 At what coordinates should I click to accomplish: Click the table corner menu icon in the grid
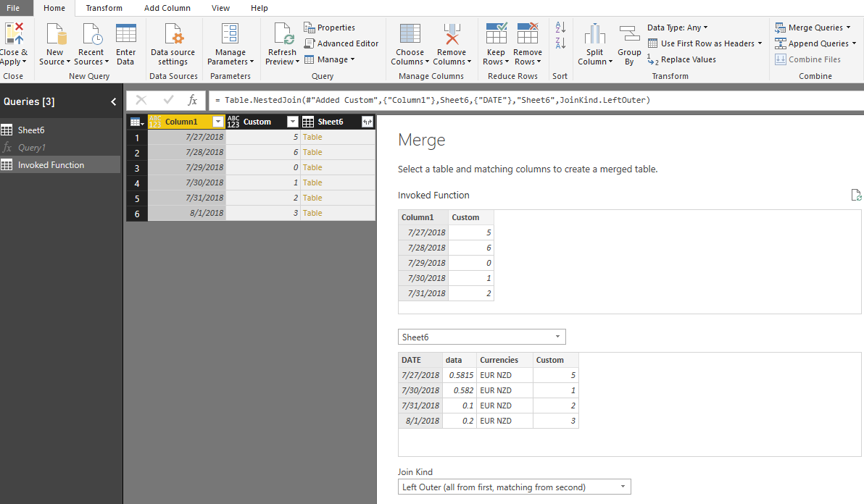click(x=137, y=122)
